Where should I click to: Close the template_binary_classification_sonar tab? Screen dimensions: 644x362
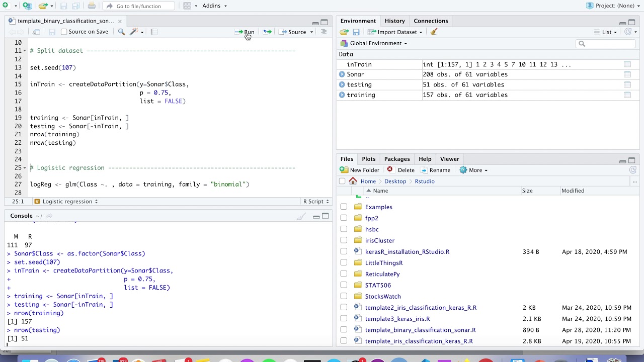[120, 21]
